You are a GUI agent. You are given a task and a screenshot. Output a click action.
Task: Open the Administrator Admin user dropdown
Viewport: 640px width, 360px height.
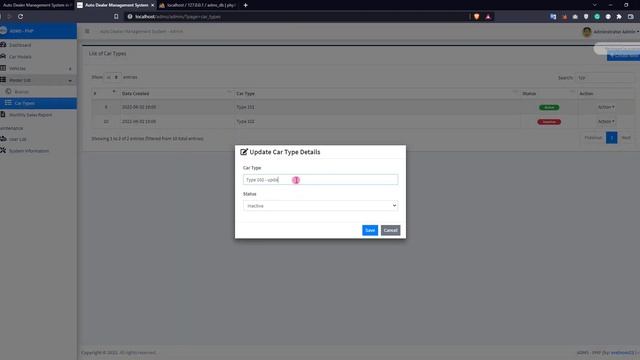pos(616,32)
